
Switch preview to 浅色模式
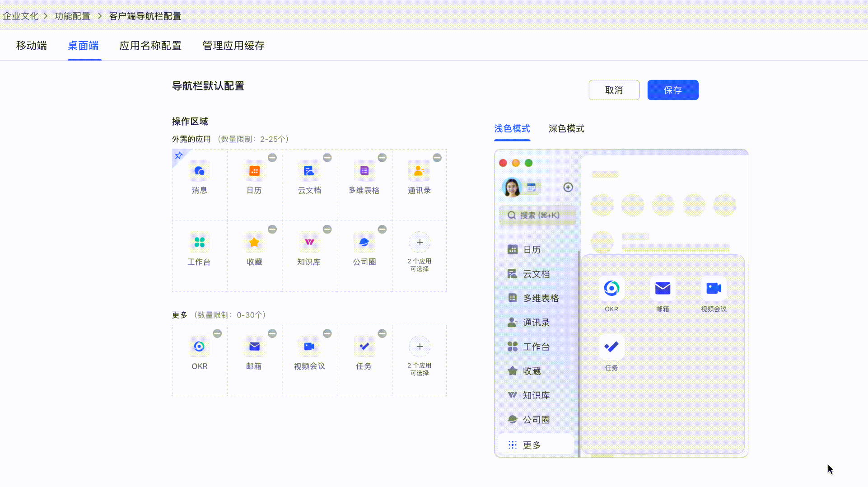512,129
